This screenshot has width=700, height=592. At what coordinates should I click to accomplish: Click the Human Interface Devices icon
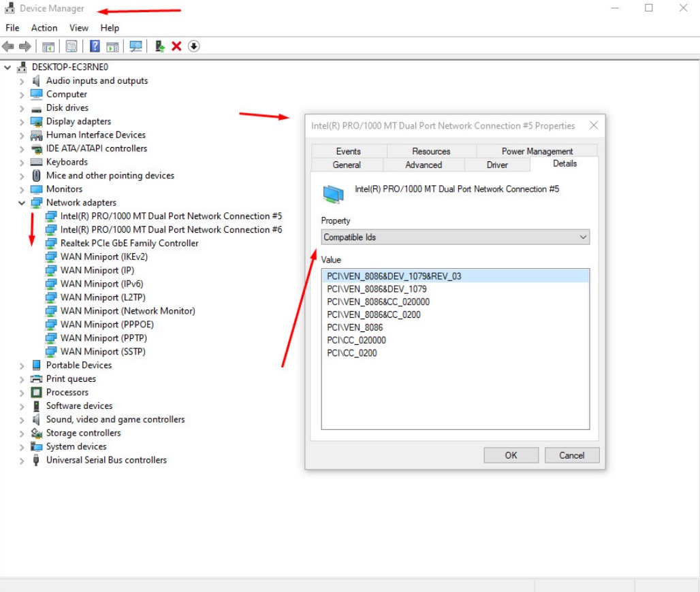click(36, 135)
